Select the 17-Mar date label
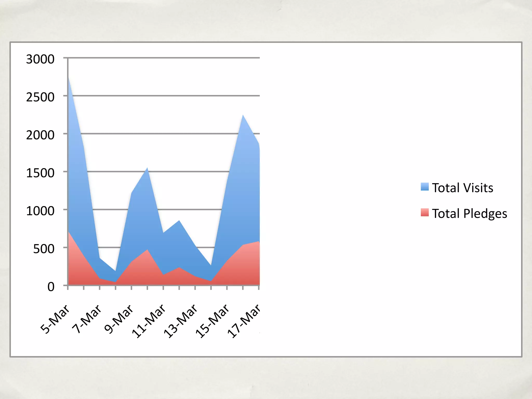Screen dimensions: 532x399 point(244,321)
